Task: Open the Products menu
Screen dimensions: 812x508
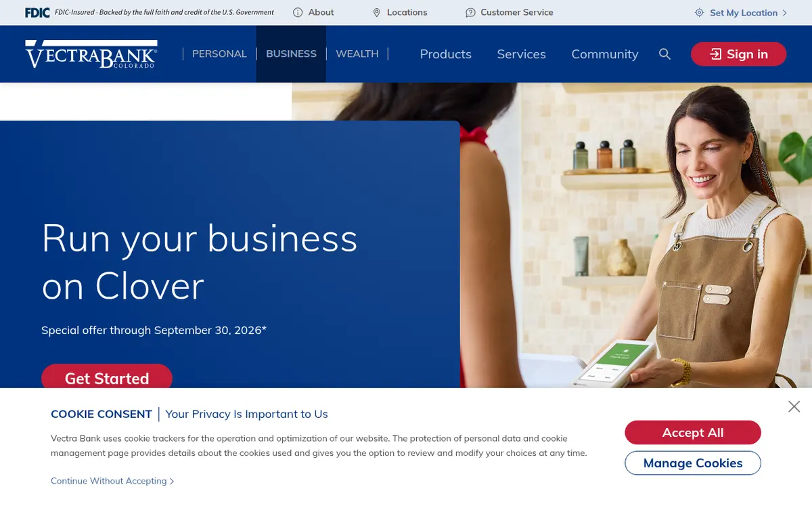Action: (x=445, y=54)
